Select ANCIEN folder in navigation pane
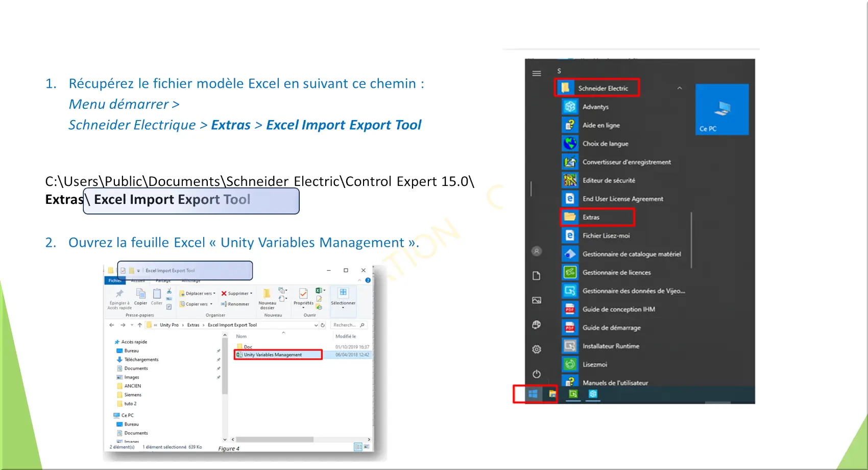The width and height of the screenshot is (868, 470). pyautogui.click(x=129, y=386)
